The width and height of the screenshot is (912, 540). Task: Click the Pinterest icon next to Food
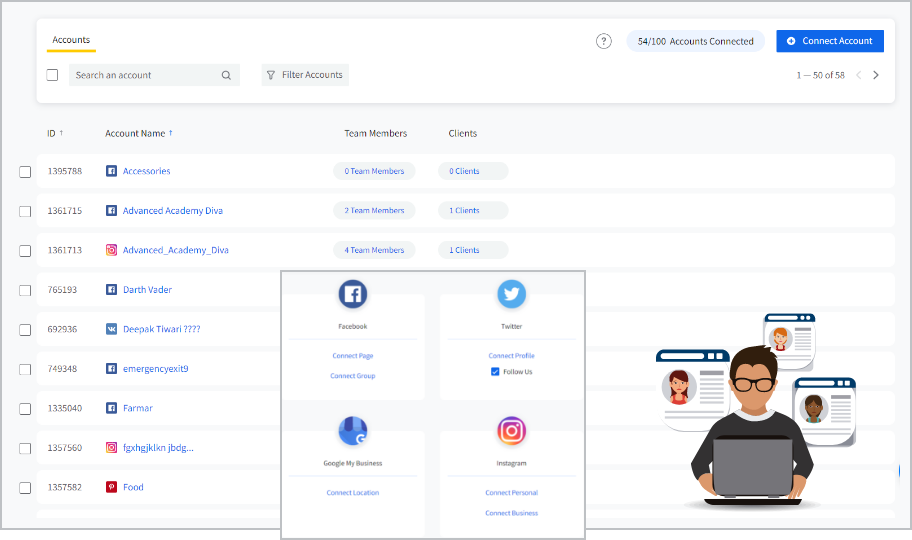click(111, 488)
